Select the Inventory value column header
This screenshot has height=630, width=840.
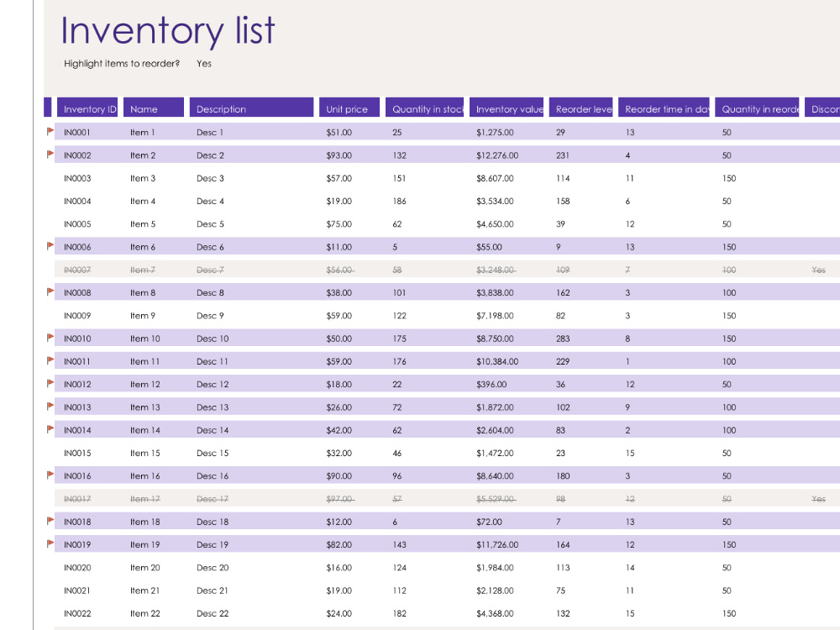click(507, 108)
